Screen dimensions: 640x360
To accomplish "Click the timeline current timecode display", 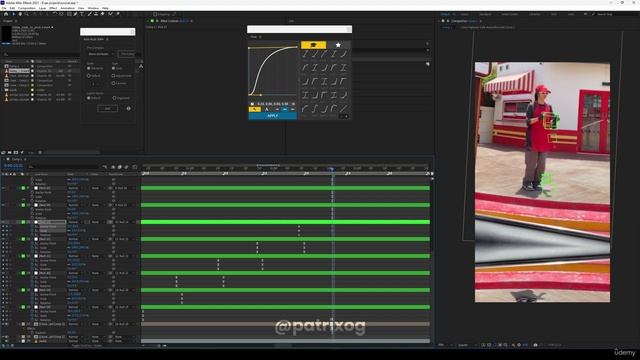I will tap(13, 166).
